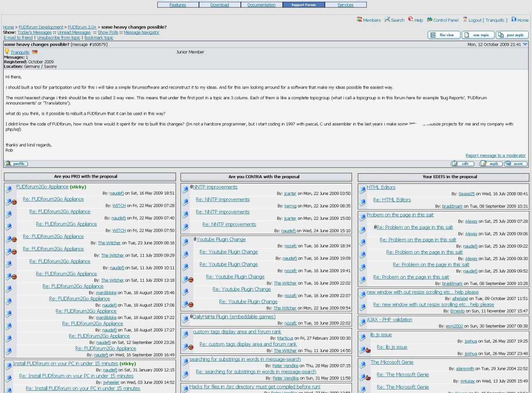Start a new topic
The image size is (532, 393).
coord(478,35)
